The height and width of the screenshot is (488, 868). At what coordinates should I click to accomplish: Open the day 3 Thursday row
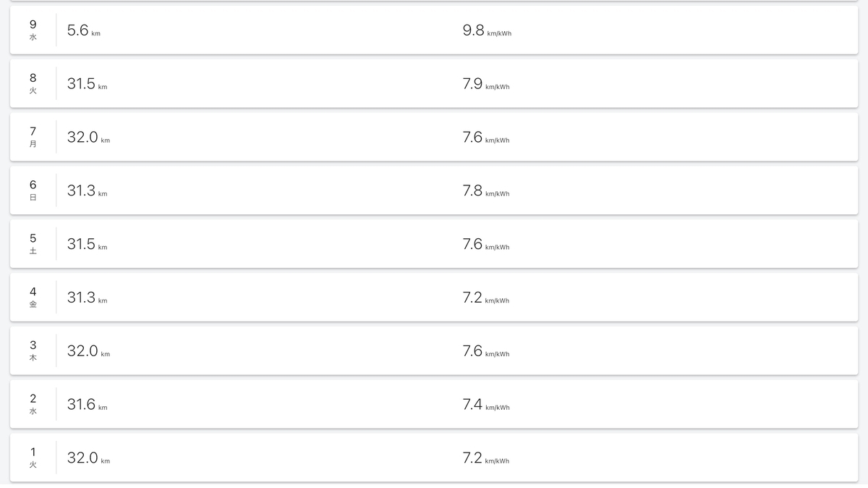click(x=434, y=351)
